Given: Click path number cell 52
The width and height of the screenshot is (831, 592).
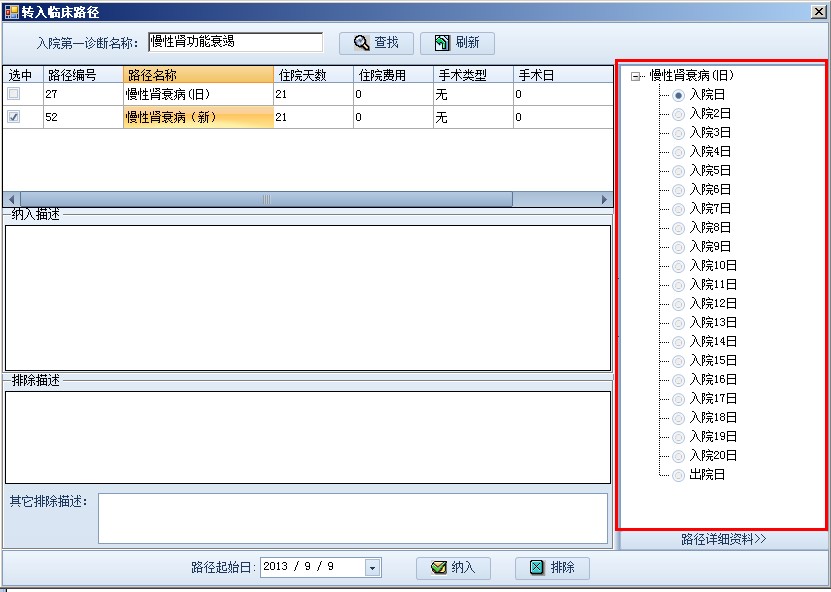Looking at the screenshot, I should click(x=83, y=117).
